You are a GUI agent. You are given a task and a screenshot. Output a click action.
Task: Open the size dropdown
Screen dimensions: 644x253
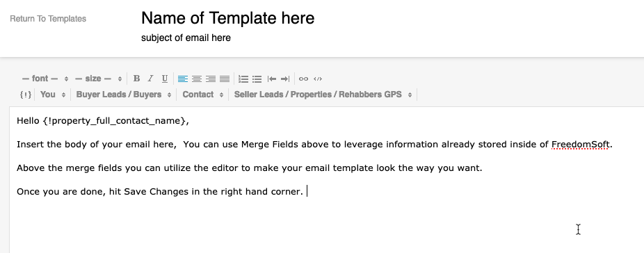[x=99, y=79]
